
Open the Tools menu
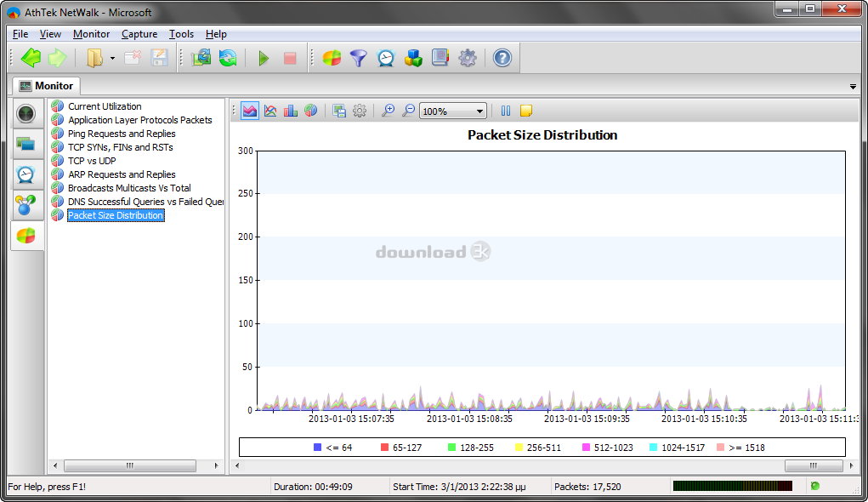tap(182, 34)
